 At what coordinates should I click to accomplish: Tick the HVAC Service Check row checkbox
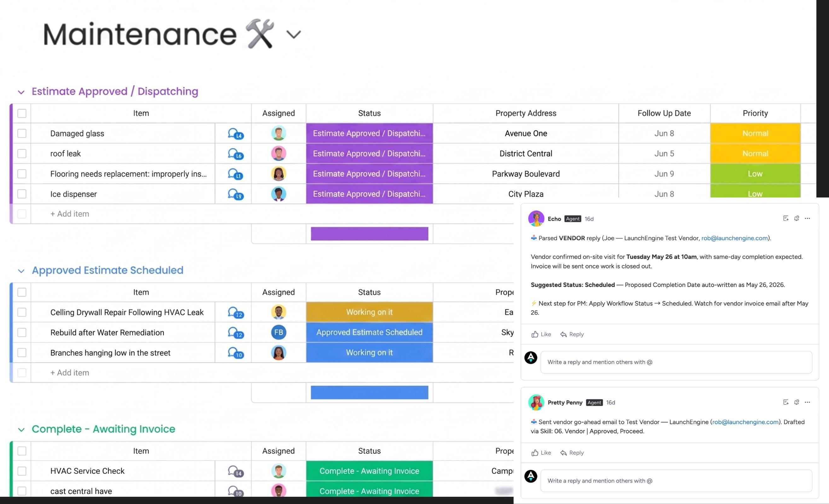(22, 471)
